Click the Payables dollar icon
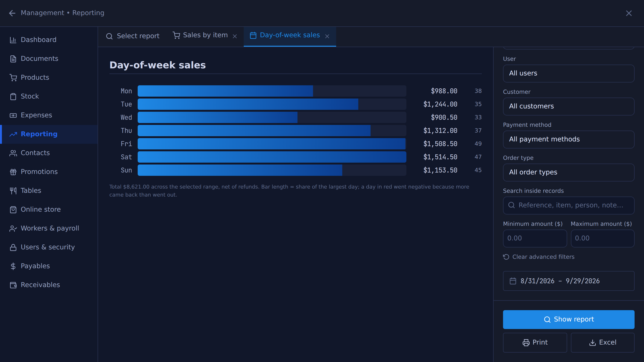This screenshot has width=644, height=362. [13, 266]
